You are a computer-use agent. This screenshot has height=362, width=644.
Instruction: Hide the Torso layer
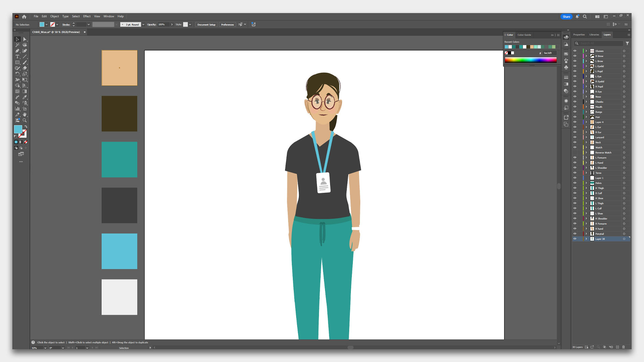click(575, 173)
